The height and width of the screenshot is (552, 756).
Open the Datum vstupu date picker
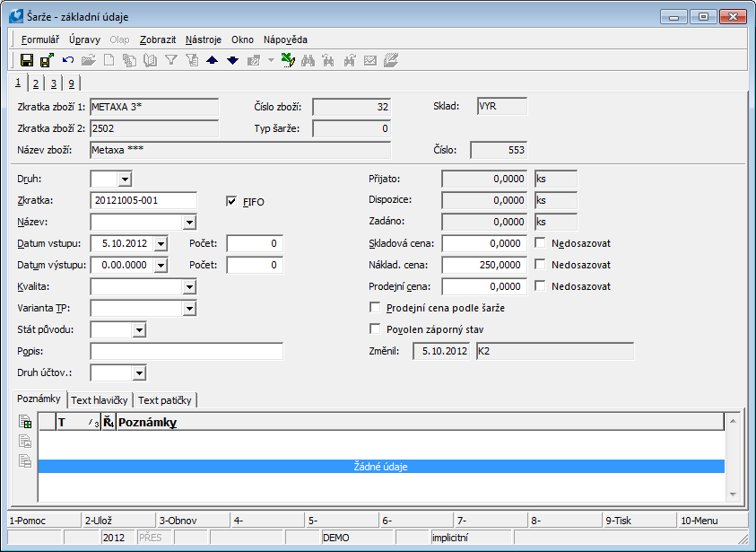[x=161, y=244]
